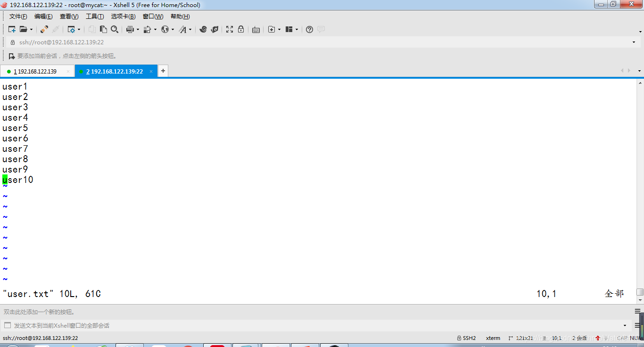644x347 pixels.
Task: Expand the compose bar target dropdown
Action: tap(625, 325)
